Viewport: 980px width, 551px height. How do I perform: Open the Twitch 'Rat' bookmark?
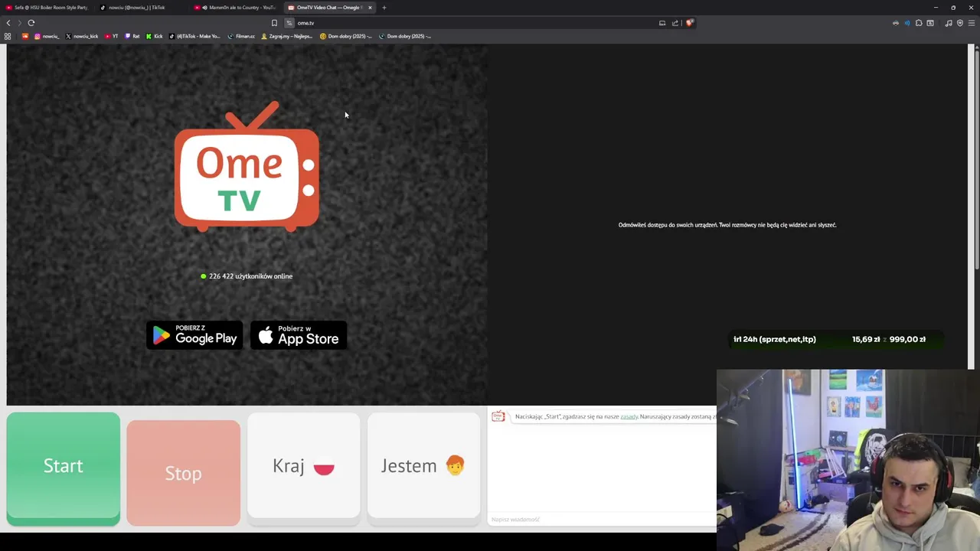coord(132,36)
